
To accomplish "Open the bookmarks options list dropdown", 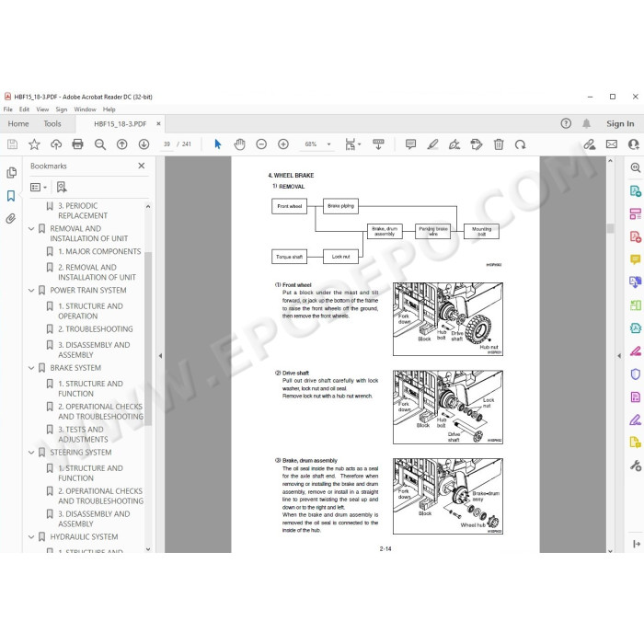I will [39, 188].
